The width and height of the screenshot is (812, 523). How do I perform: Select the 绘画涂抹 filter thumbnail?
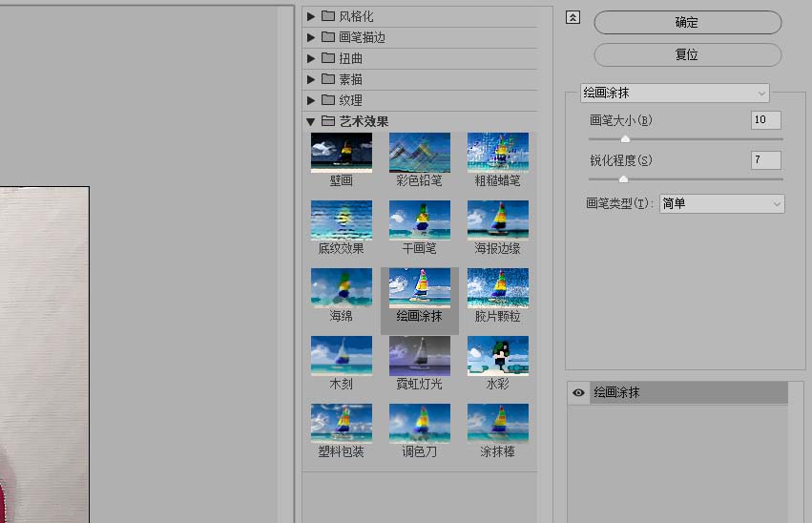coord(420,288)
